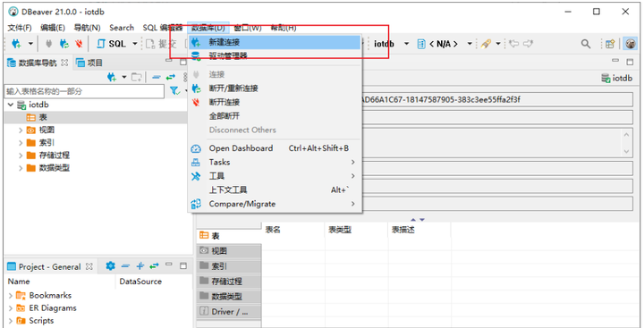644x328 pixels.
Task: Click the iotdb breadcrumb in editor header
Action: click(x=617, y=78)
